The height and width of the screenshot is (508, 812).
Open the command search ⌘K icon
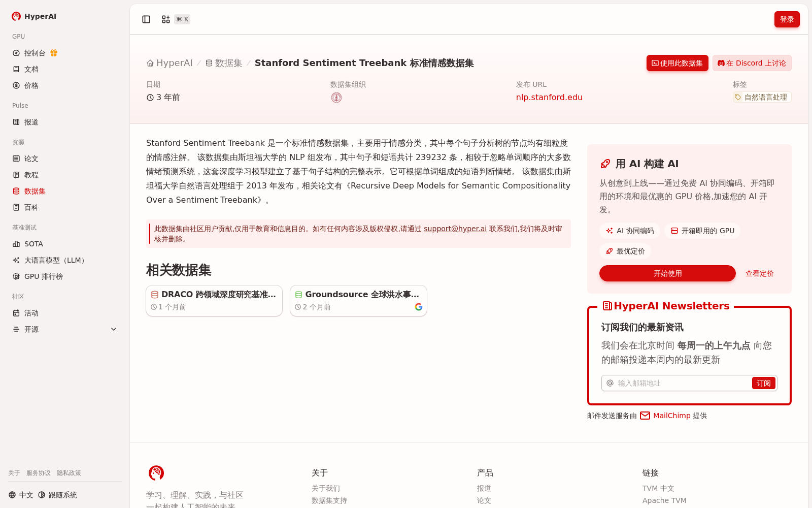[x=166, y=19]
